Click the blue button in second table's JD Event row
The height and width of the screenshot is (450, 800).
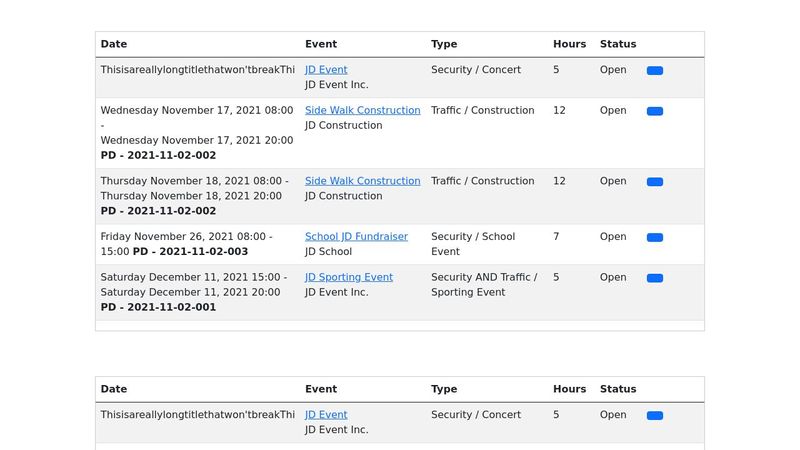coord(655,416)
